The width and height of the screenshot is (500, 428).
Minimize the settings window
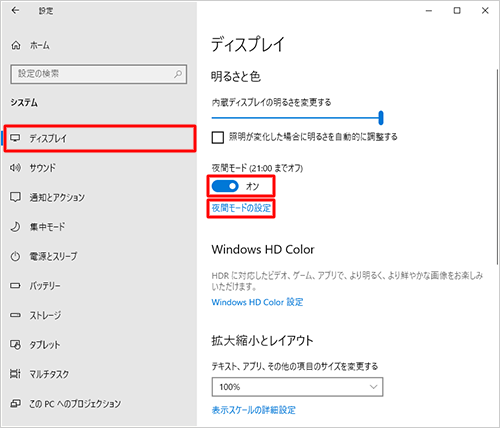[429, 11]
